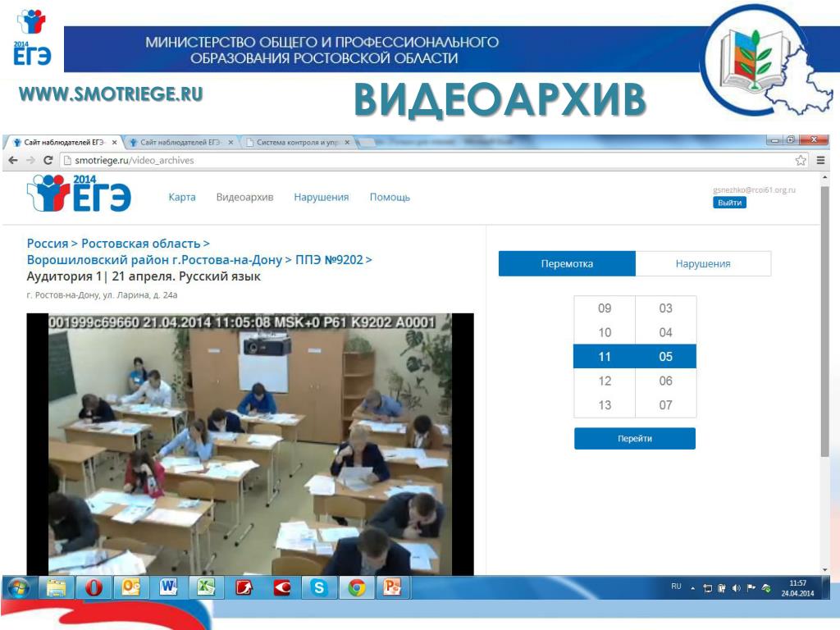The width and height of the screenshot is (840, 630).
Task: Open the Windows Start button
Action: (x=18, y=588)
